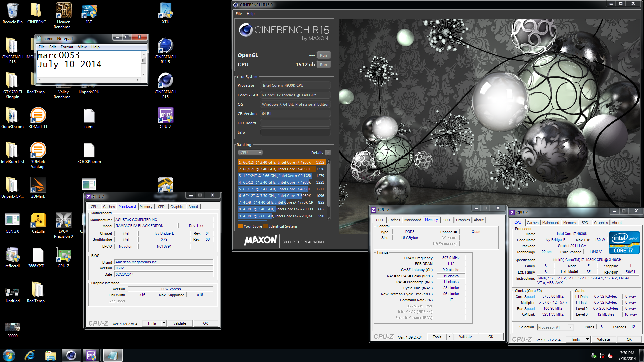This screenshot has height=362, width=644.
Task: Open the Guru3D.com folder
Action: [12, 118]
